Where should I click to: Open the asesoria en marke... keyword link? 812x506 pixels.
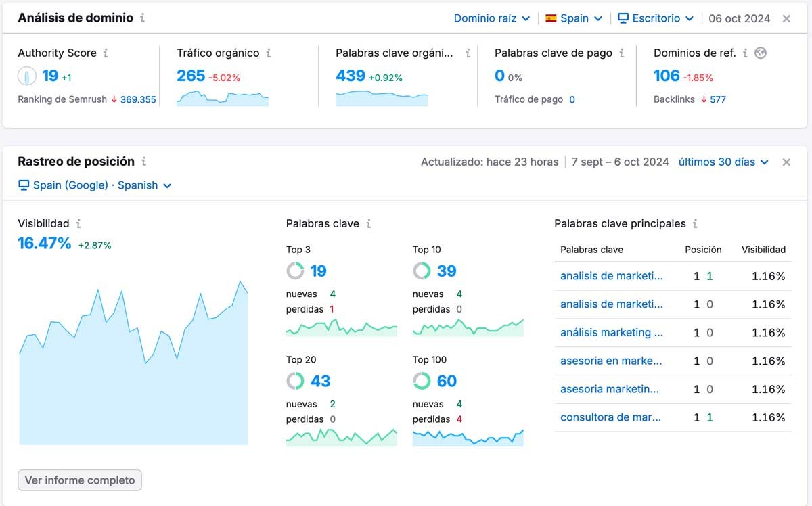(611, 361)
